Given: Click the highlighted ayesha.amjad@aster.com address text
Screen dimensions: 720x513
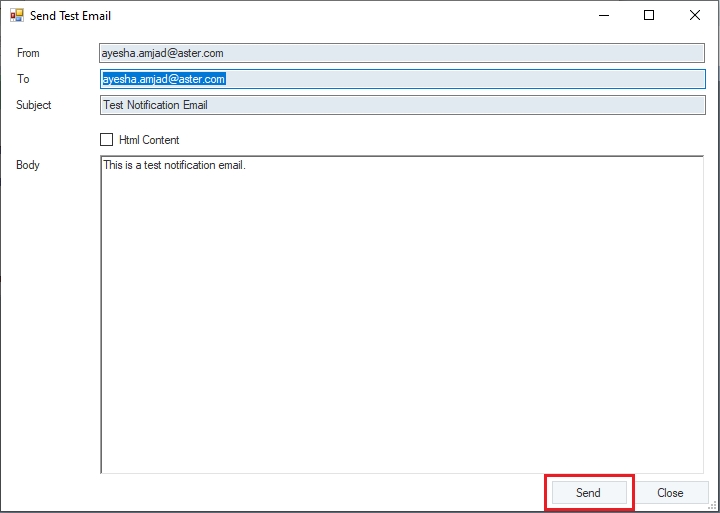Looking at the screenshot, I should [163, 79].
